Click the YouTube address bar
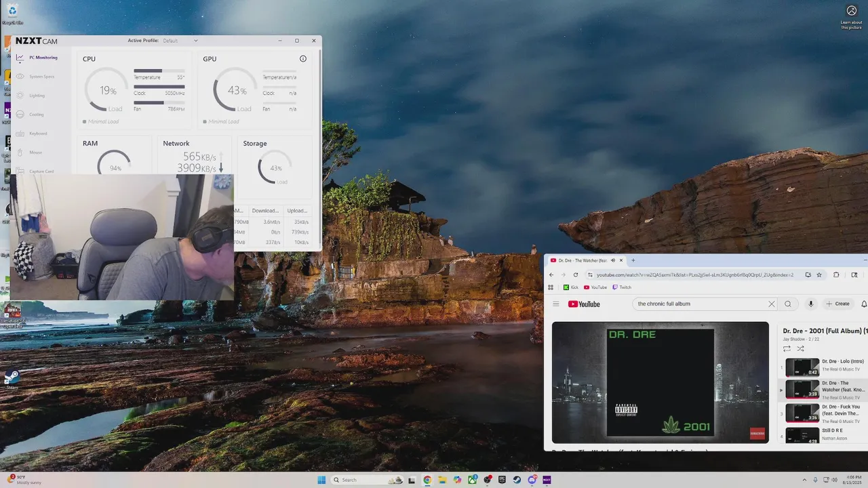The image size is (868, 488). (695, 274)
